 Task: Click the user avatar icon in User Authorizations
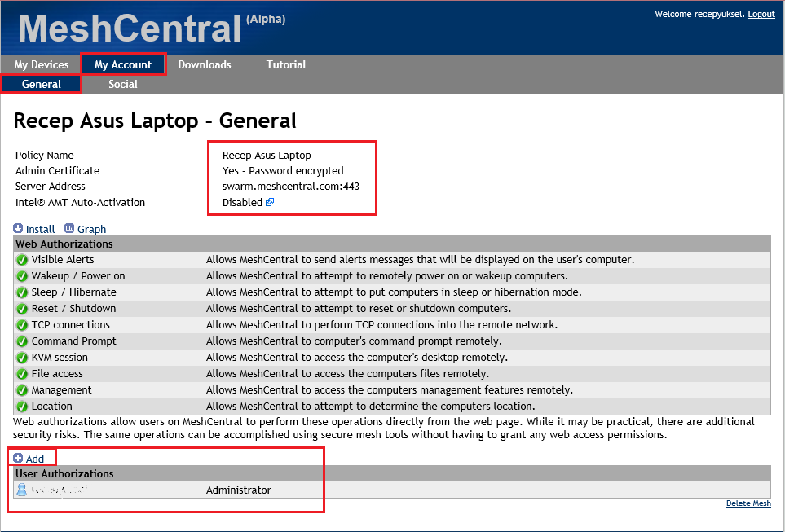(x=21, y=490)
